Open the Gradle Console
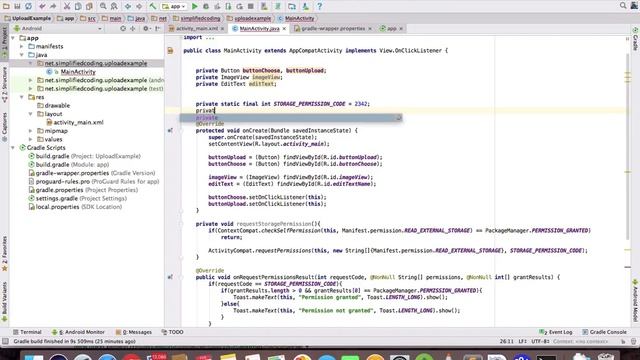 (604, 332)
